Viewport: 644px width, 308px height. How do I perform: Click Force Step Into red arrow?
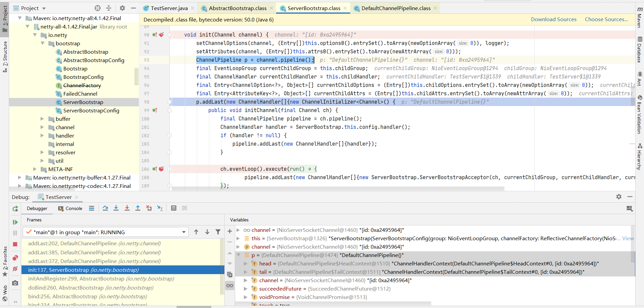click(127, 208)
